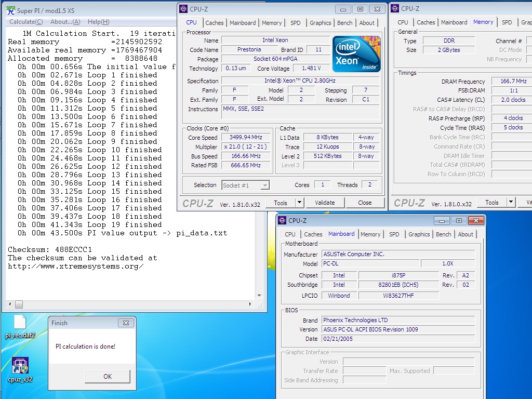Click the Bus Speed 166.66 MHz field
The width and height of the screenshot is (532, 399).
[x=246, y=156]
